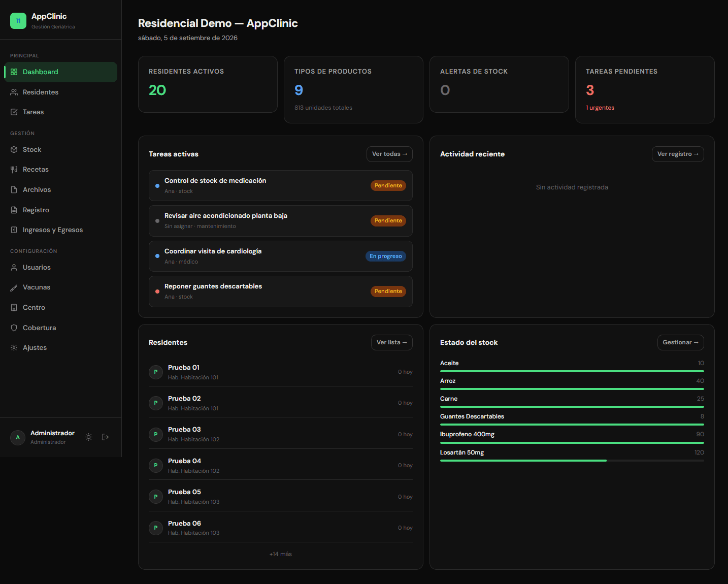The height and width of the screenshot is (584, 728).
Task: Open Vacunas configuration
Action: [x=60, y=287]
